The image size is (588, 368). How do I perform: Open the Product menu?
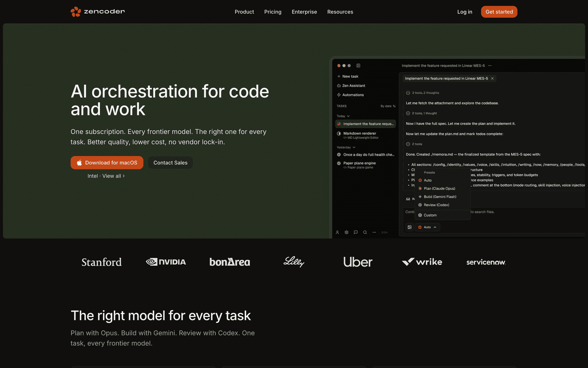coord(244,12)
